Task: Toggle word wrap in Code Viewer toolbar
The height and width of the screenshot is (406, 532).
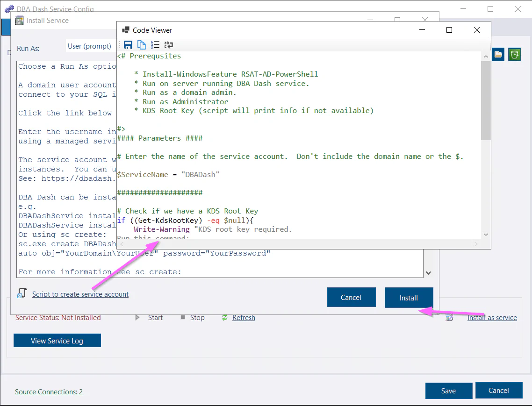Action: [x=169, y=45]
